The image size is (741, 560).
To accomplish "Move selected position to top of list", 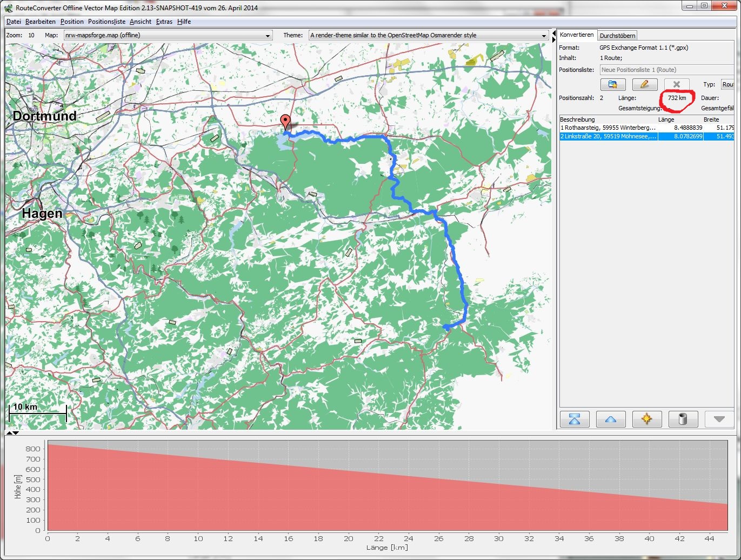I will point(575,419).
